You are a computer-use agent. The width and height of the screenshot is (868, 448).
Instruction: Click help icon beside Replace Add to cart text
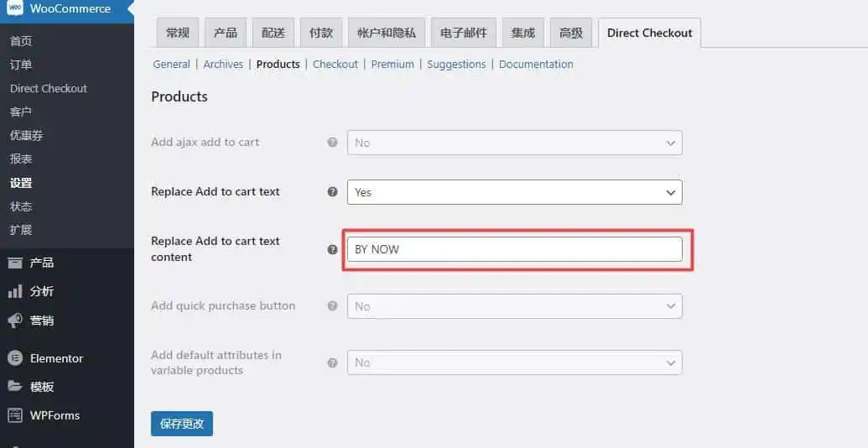pyautogui.click(x=332, y=192)
